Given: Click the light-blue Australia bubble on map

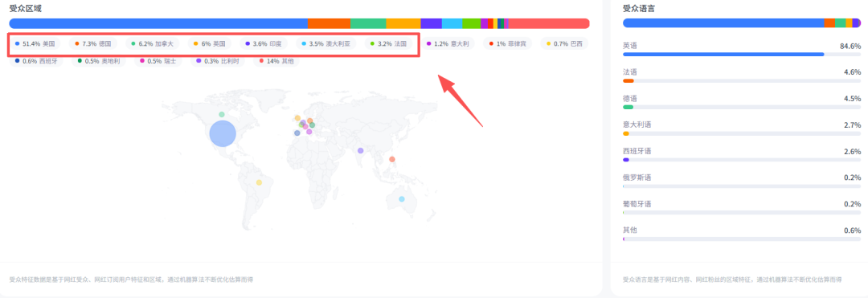Looking at the screenshot, I should (x=401, y=199).
